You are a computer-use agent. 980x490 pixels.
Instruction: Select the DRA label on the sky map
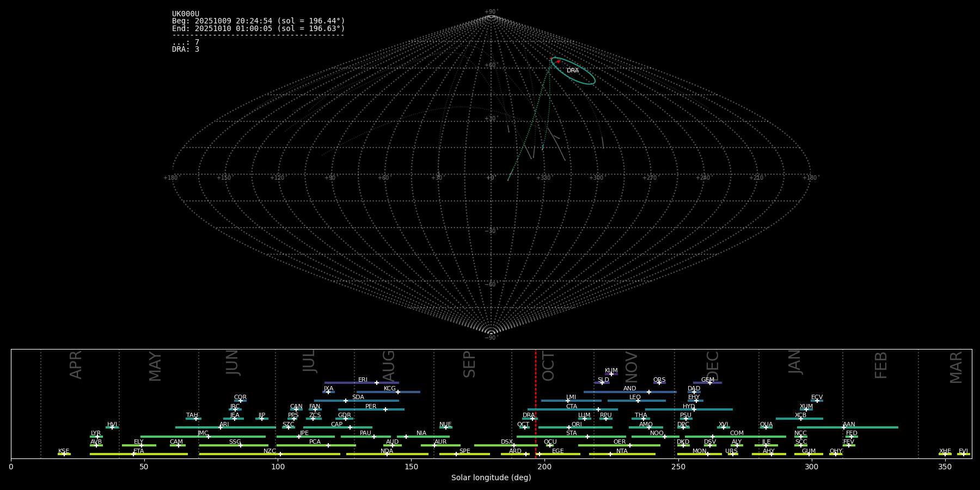[x=573, y=71]
